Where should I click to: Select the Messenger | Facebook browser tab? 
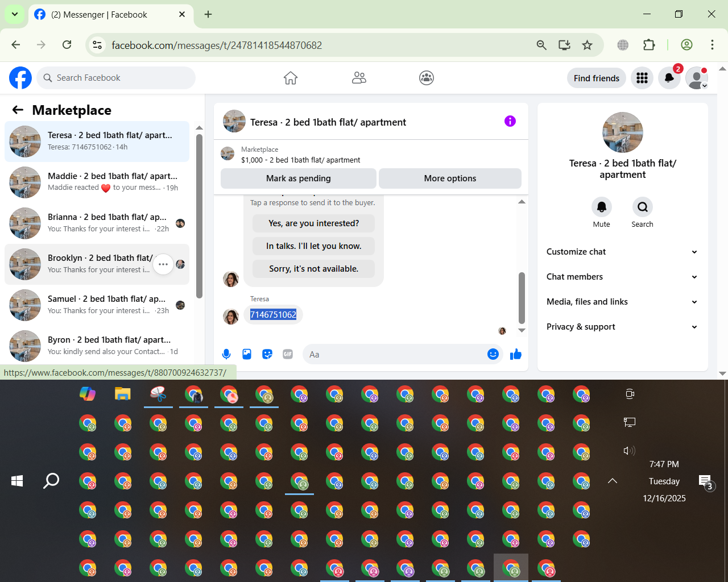coord(110,15)
